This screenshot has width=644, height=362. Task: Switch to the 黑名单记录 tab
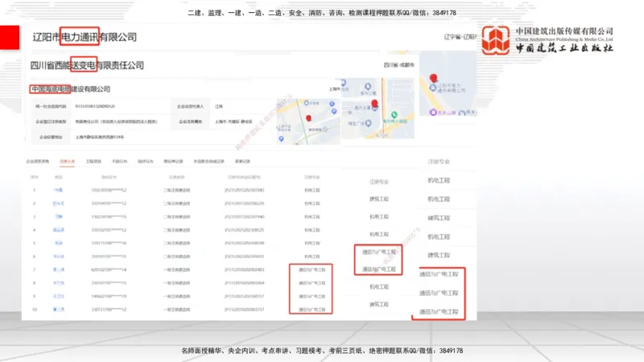pos(173,162)
